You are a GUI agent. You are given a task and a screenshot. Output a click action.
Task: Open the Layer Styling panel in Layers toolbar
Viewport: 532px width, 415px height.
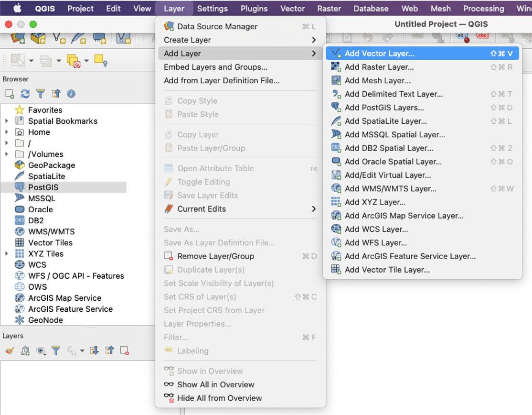tap(9, 351)
